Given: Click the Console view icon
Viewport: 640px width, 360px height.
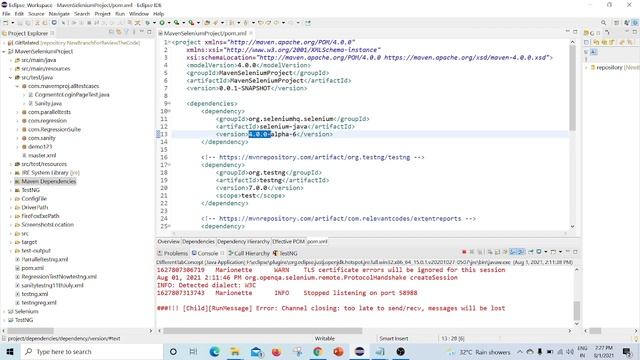Looking at the screenshot, I should (194, 253).
